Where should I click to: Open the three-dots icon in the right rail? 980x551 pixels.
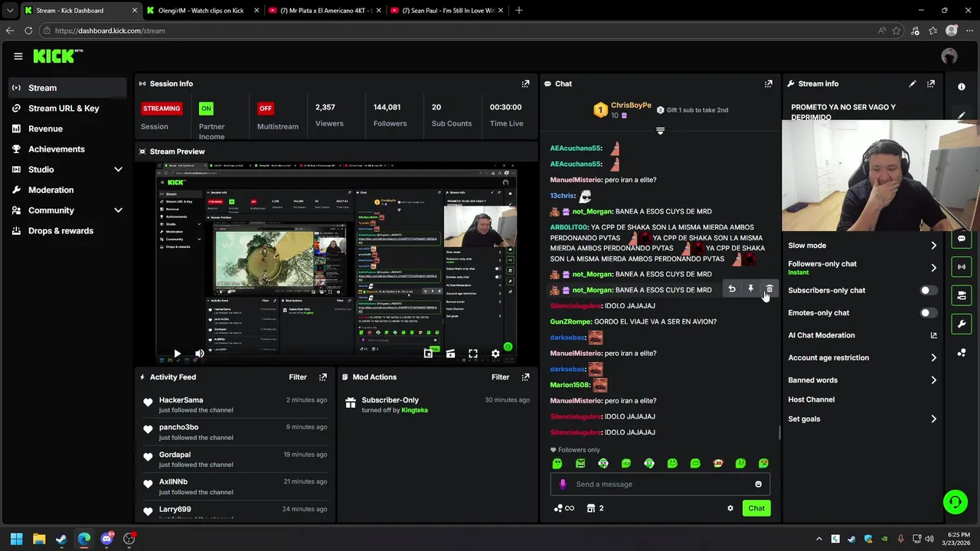(962, 352)
